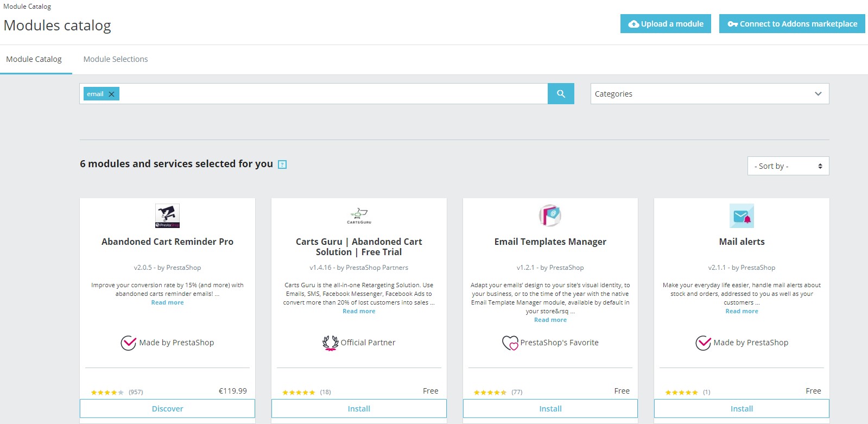Switch to the Module Selections tab
Image resolution: width=868 pixels, height=424 pixels.
click(x=116, y=59)
